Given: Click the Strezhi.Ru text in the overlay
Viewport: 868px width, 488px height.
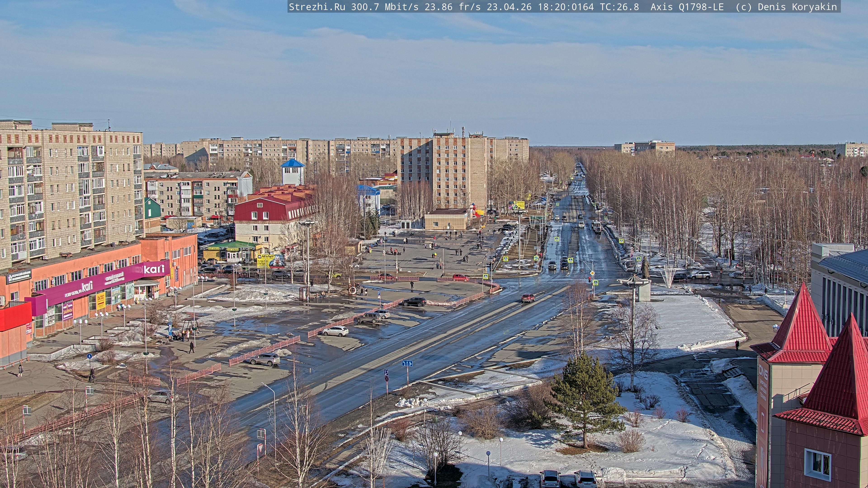Looking at the screenshot, I should [317, 7].
